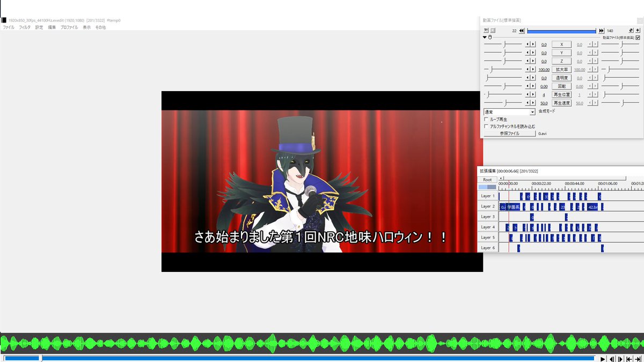Toggle Layer 1 visibility

pos(488,196)
